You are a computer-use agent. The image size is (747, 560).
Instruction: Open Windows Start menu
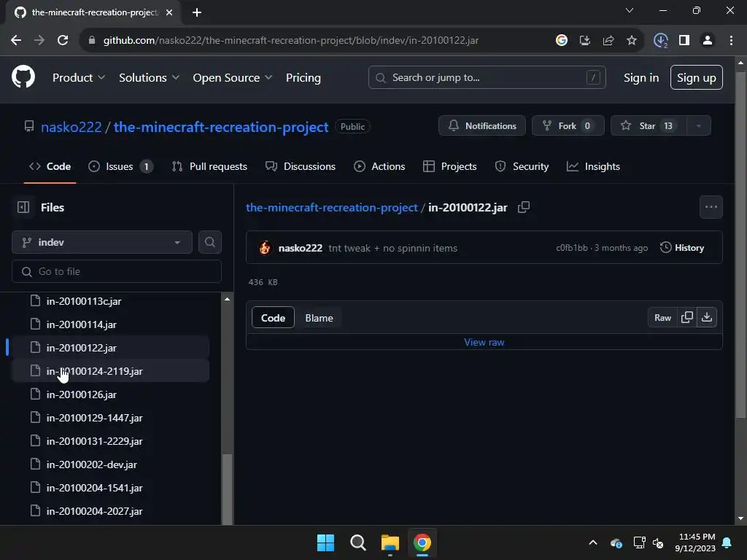click(x=326, y=542)
